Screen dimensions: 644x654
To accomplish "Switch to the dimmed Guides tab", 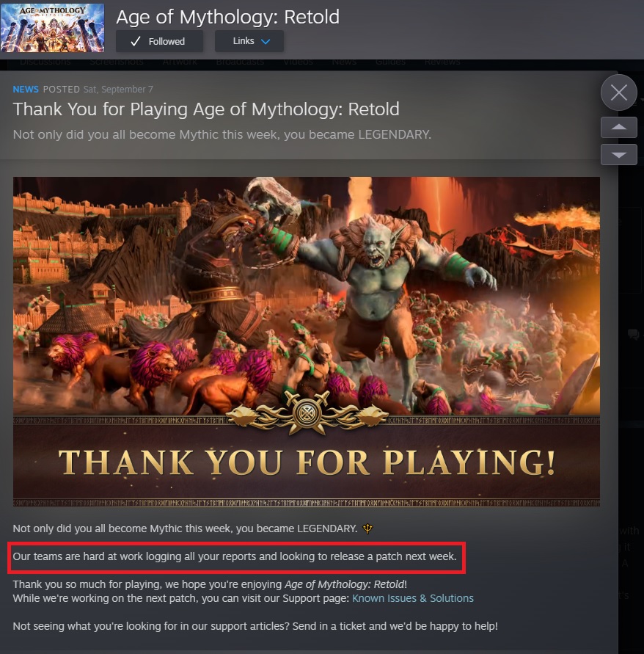I will (390, 62).
